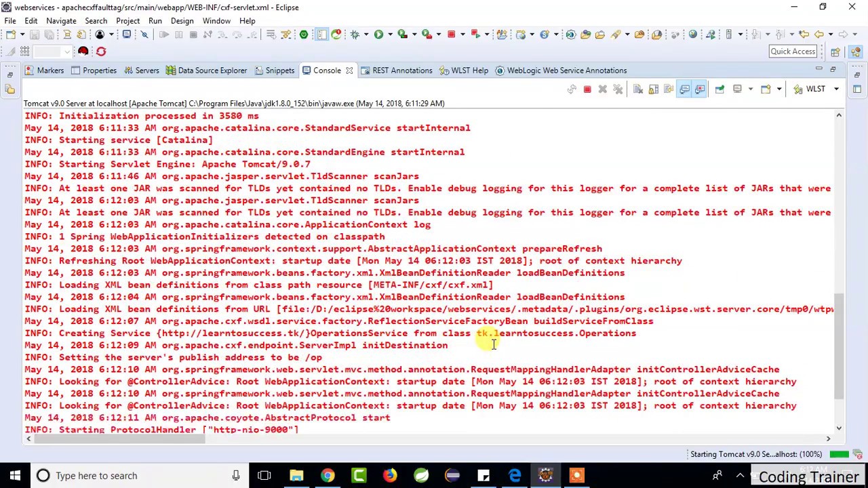Toggle Scroll Lock in the console

coord(653,89)
